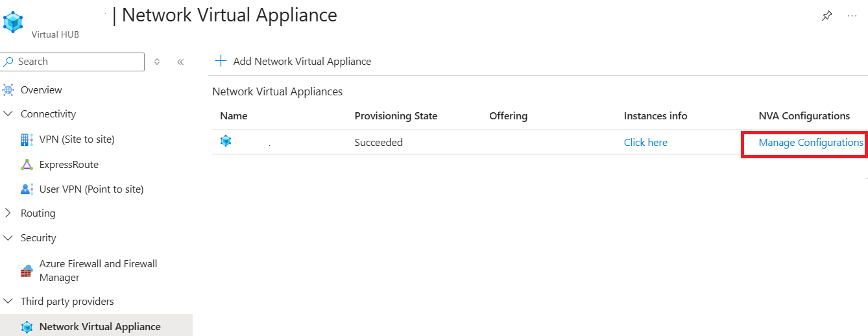Click the VPN Site to site icon
Viewport: 868px width, 336px height.
[27, 139]
